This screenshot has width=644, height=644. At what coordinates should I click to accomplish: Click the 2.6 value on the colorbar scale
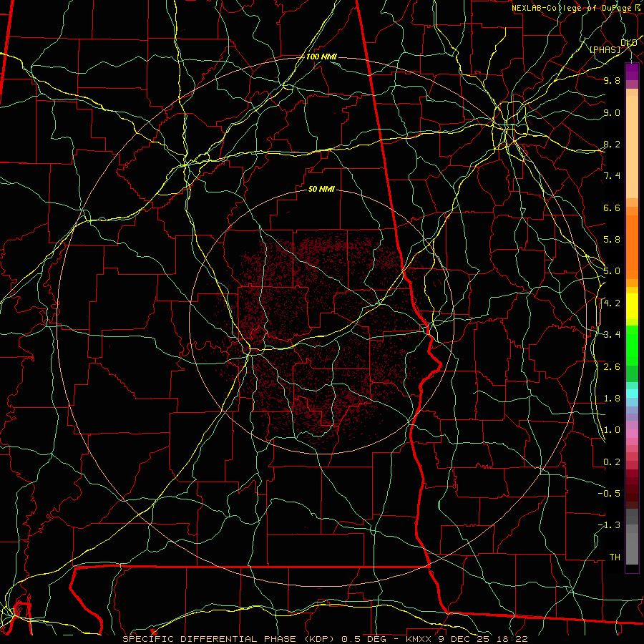(612, 367)
